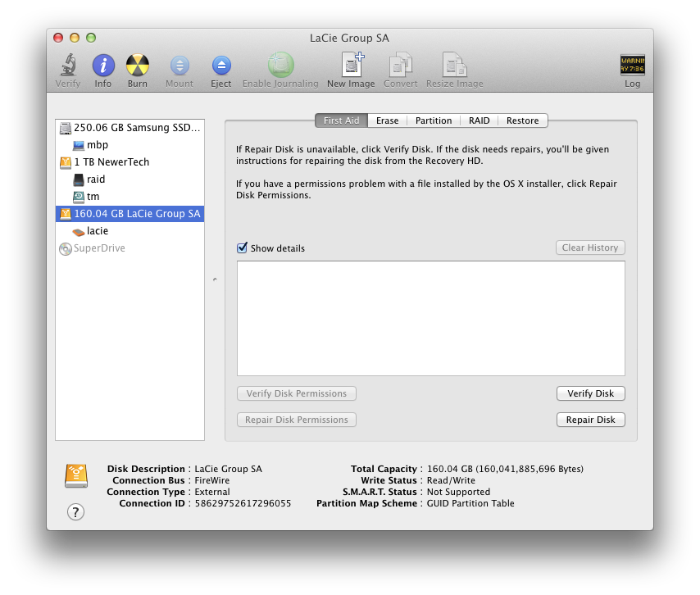The height and width of the screenshot is (595, 700).
Task: Click the LaCie FireWire disk icon in info area
Action: 76,476
